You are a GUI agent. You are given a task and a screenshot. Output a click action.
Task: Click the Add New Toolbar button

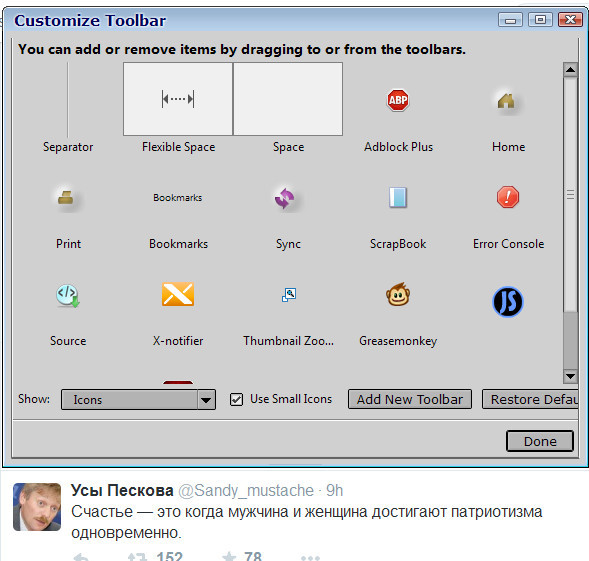click(x=410, y=399)
